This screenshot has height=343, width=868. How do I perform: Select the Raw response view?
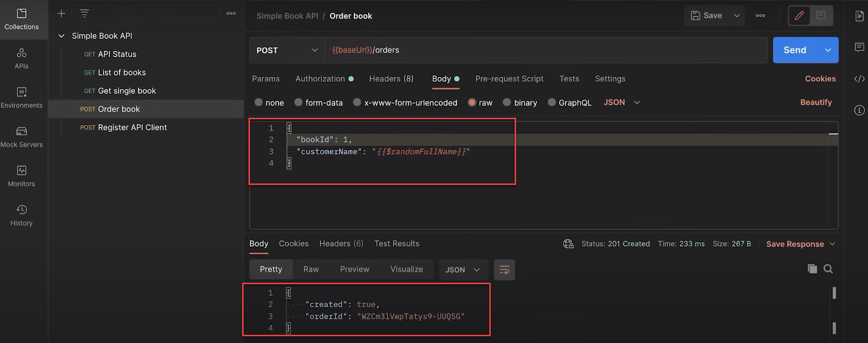point(311,270)
